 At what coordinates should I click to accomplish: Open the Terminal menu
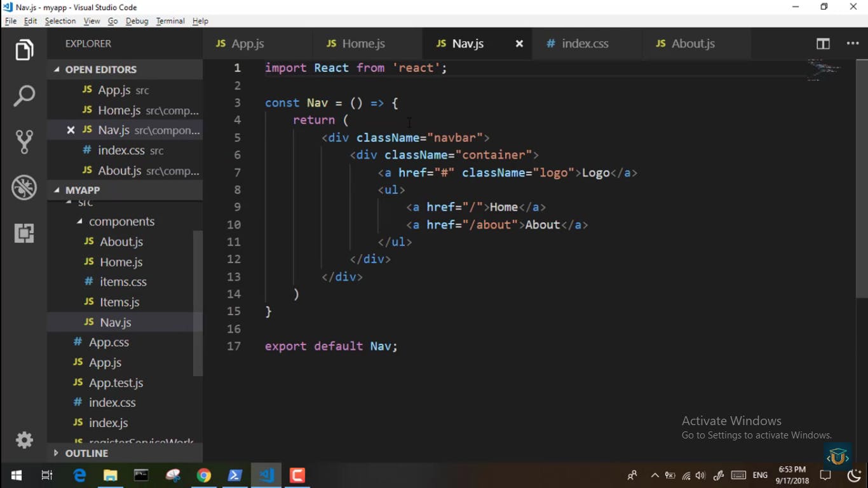[170, 21]
